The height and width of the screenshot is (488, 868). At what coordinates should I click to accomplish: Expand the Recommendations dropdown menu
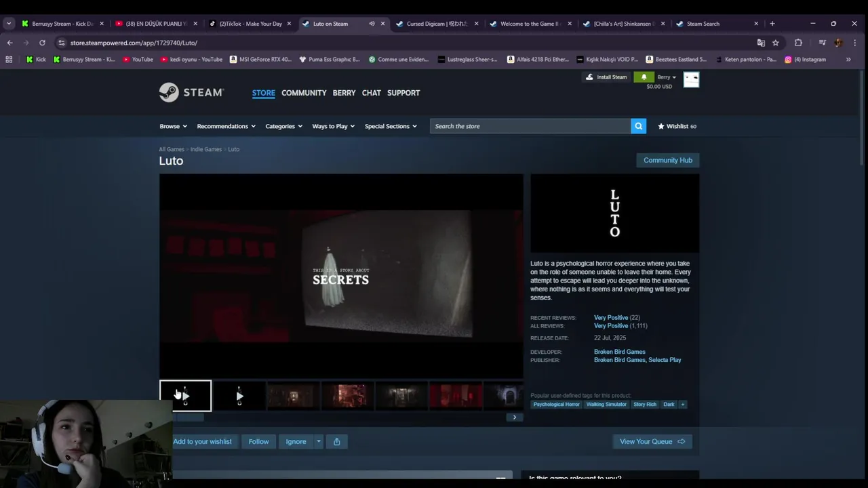[x=226, y=126]
